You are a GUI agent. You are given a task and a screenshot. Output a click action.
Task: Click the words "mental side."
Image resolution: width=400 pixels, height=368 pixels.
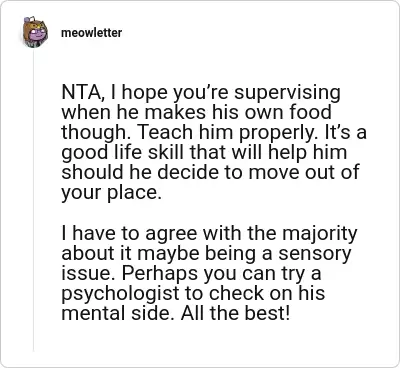pos(118,313)
